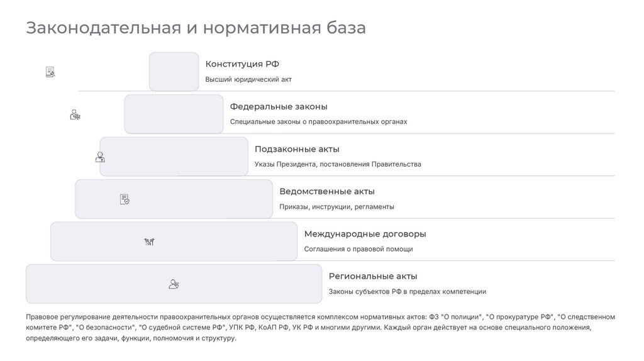Click the Соглашения о правовой помощи subtitle
Image resolution: width=644 pixels, height=361 pixels.
click(x=358, y=249)
